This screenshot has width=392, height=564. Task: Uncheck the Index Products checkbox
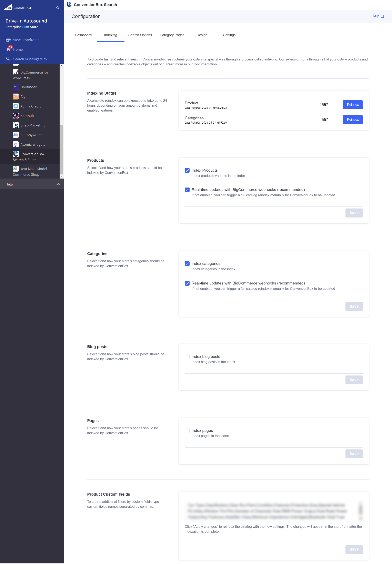(187, 170)
